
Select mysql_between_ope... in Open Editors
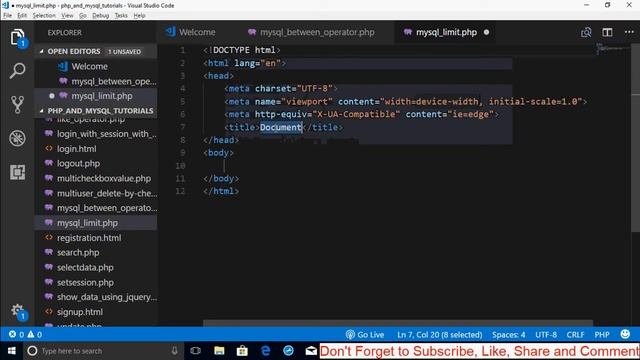[x=96, y=81]
